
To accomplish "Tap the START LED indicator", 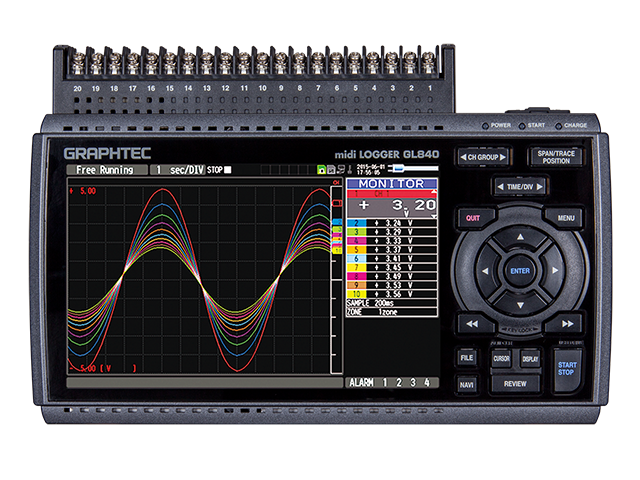I will click(x=522, y=126).
